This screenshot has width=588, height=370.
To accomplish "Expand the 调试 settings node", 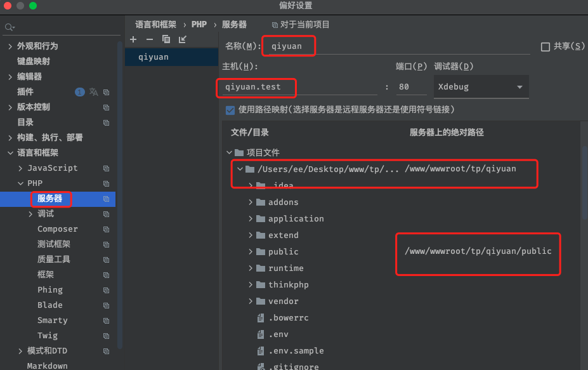I will [30, 214].
